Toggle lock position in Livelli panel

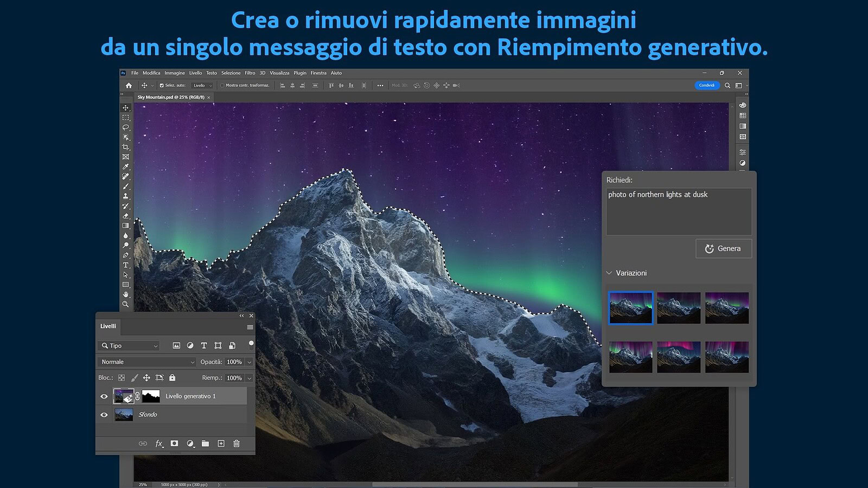click(x=146, y=378)
